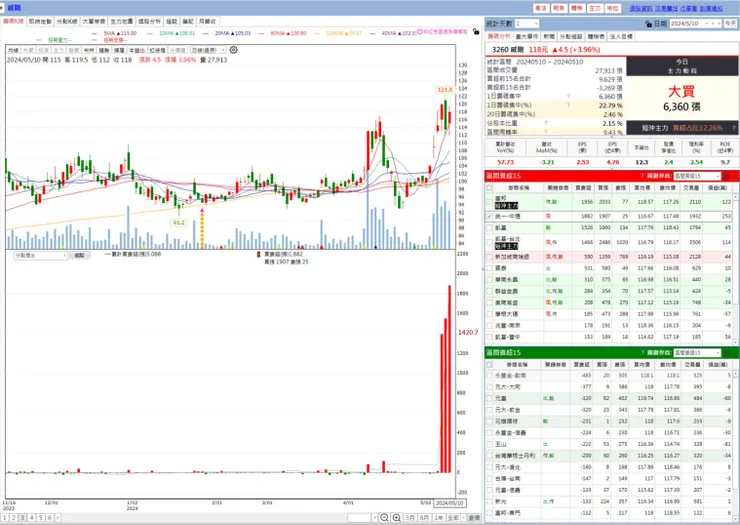This screenshot has width=740, height=525.
Task: Open 關鍵券商 dropdown in green sell header
Action: tap(697, 353)
